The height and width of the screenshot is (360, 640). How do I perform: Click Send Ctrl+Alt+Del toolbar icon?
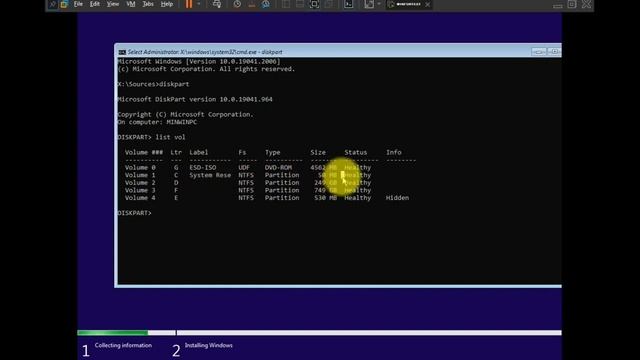[217, 4]
